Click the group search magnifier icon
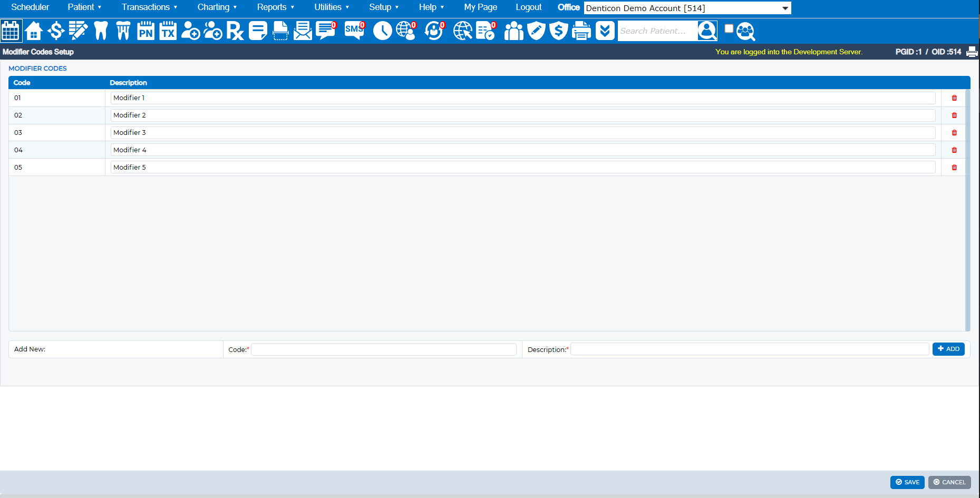The image size is (980, 498). [746, 32]
